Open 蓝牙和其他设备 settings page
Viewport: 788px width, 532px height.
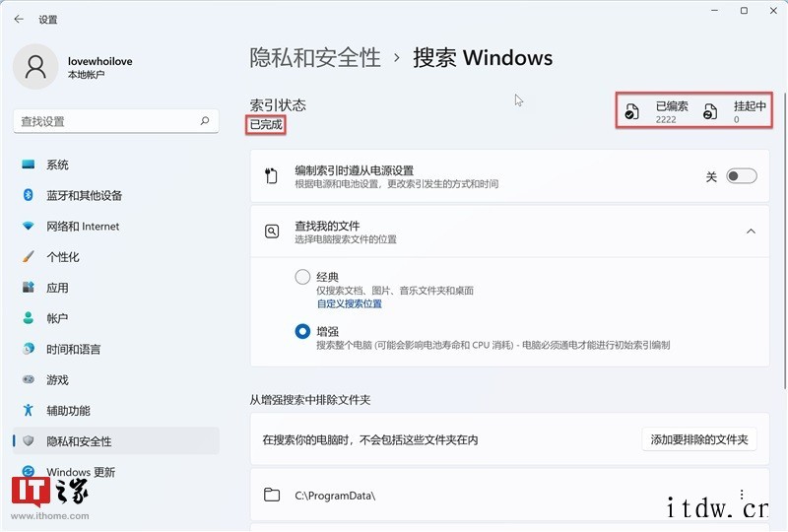tap(116, 195)
